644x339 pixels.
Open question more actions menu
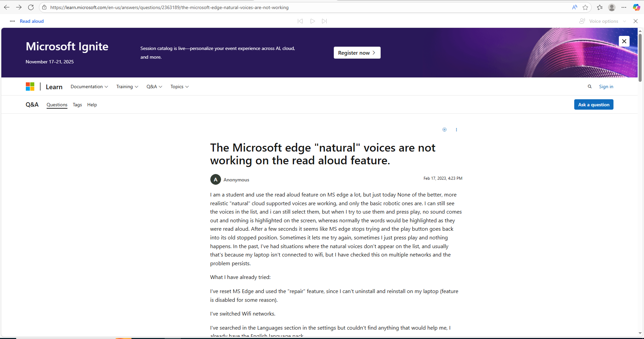pyautogui.click(x=457, y=130)
